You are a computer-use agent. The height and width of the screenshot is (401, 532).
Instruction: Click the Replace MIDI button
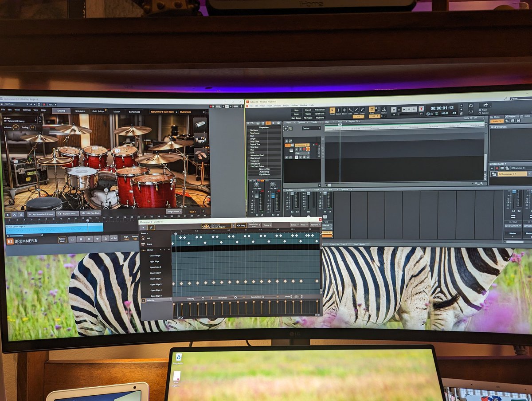tap(68, 214)
